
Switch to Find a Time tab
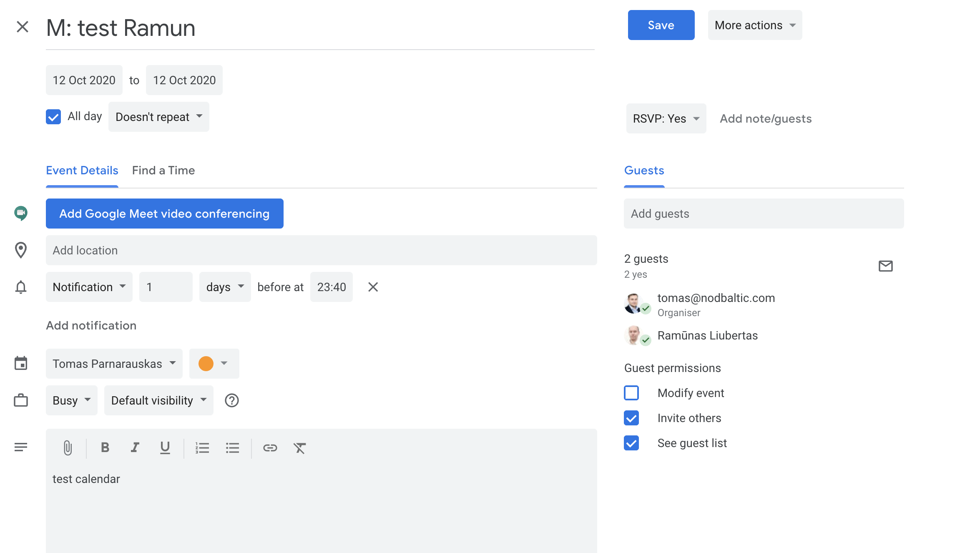(163, 170)
